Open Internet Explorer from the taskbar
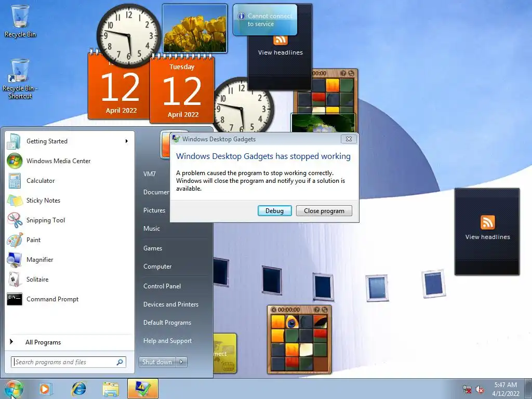Viewport: 532px width, 399px height. (79, 389)
